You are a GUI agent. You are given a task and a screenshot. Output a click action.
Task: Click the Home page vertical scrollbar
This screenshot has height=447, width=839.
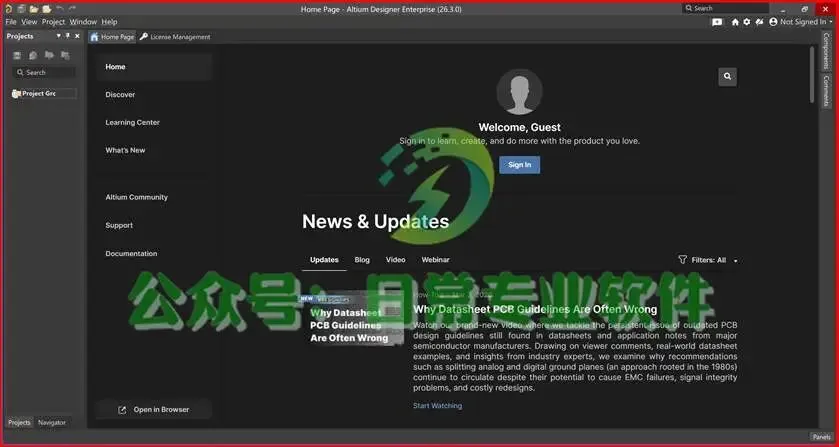point(811,75)
